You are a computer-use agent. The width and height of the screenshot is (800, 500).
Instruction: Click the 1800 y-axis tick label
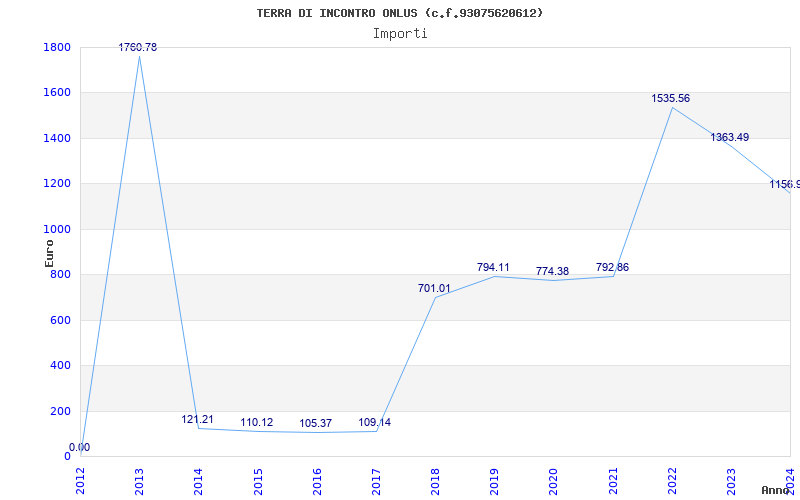(57, 47)
